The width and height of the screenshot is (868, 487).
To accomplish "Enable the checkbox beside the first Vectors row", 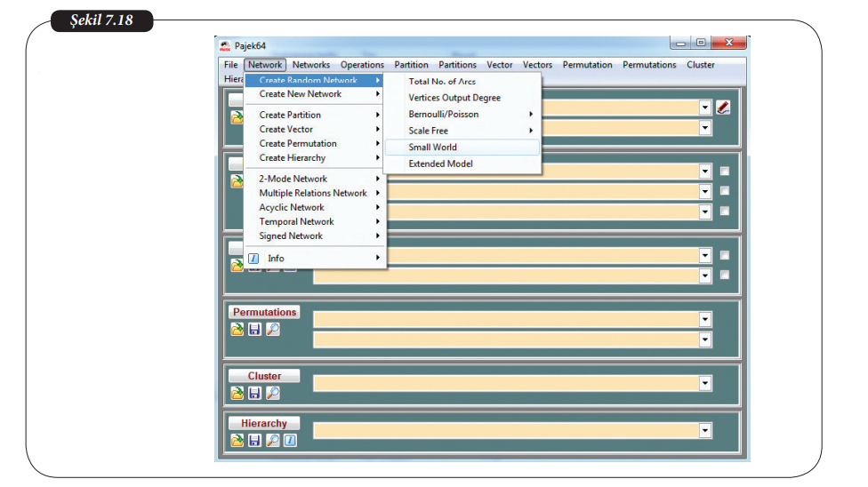I will [x=725, y=255].
